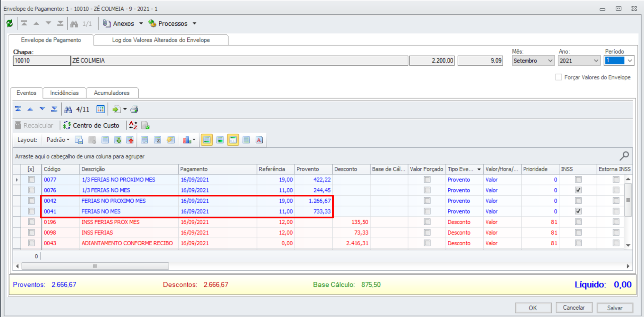This screenshot has width=644, height=317.
Task: Click the export layout red arrow icon
Action: (x=131, y=140)
